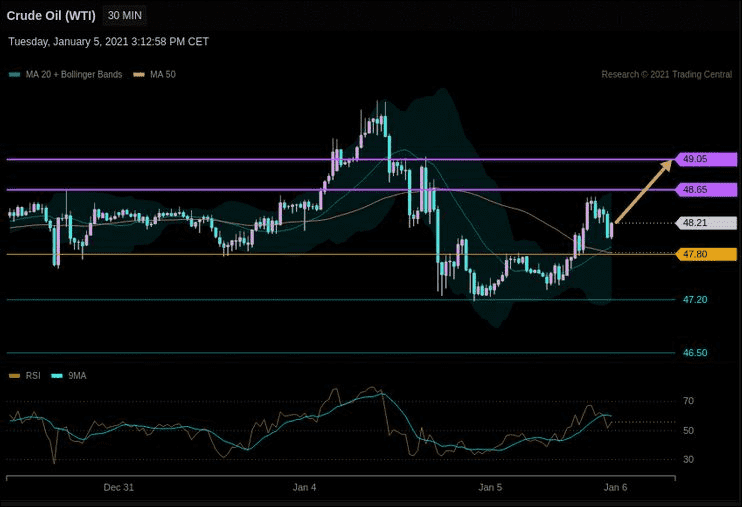Click the Jan 4 date axis label
This screenshot has width=742, height=507.
(x=304, y=487)
